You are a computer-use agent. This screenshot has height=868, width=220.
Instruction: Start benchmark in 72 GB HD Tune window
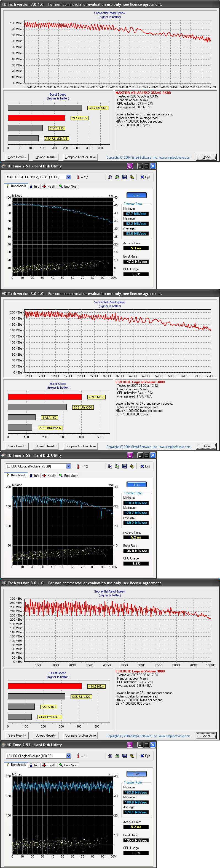tap(136, 484)
